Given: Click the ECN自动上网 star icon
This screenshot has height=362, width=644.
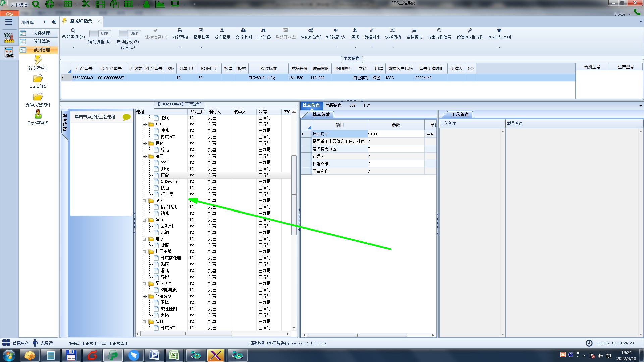Looking at the screenshot, I should pyautogui.click(x=499, y=31).
